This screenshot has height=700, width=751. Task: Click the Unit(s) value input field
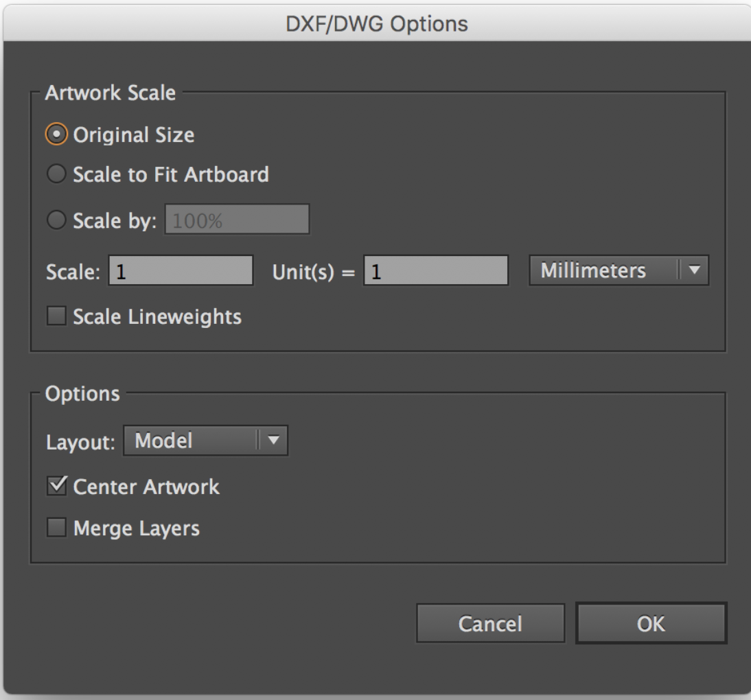point(436,270)
